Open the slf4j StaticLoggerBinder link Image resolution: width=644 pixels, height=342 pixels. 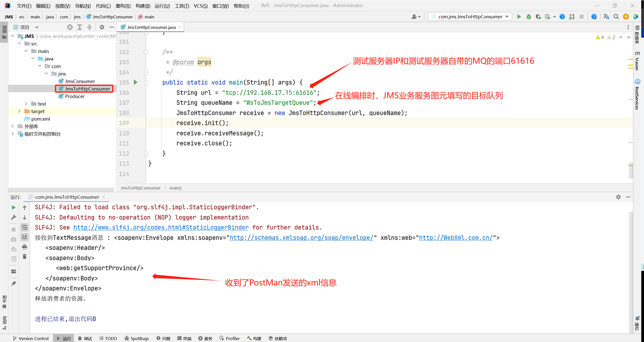(161, 228)
